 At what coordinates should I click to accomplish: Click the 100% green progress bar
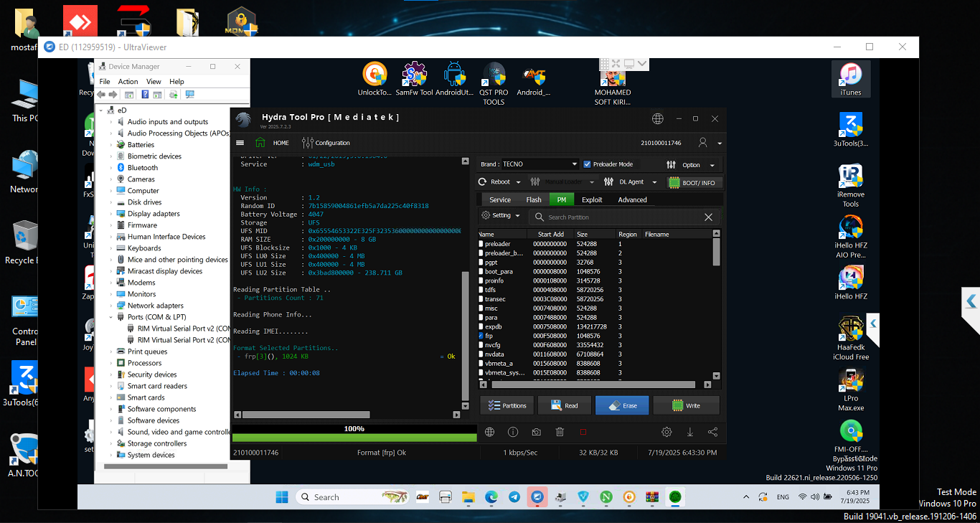[x=354, y=437]
